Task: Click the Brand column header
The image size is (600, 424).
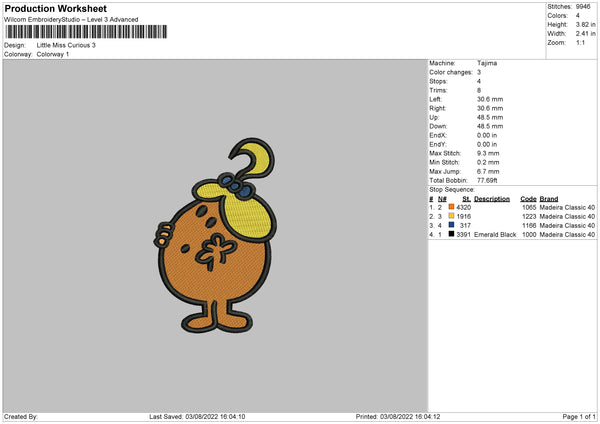Action: coord(549,199)
